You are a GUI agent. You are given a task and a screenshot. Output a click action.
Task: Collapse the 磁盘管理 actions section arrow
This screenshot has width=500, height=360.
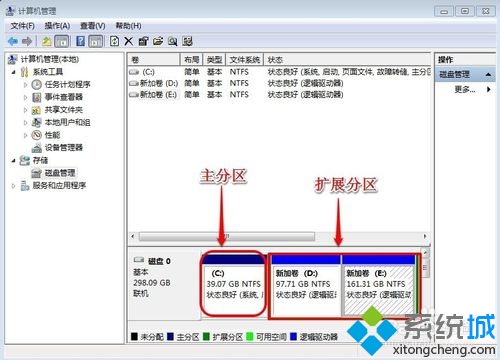(488, 74)
